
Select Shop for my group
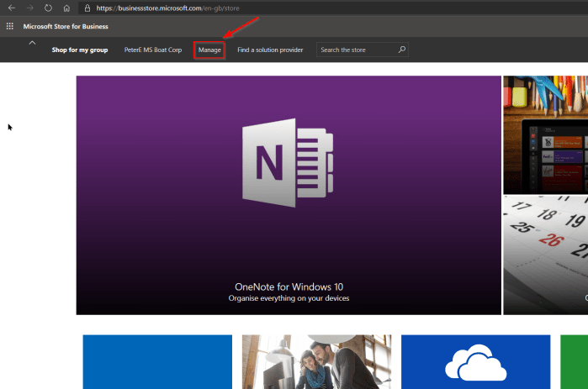[x=80, y=50]
